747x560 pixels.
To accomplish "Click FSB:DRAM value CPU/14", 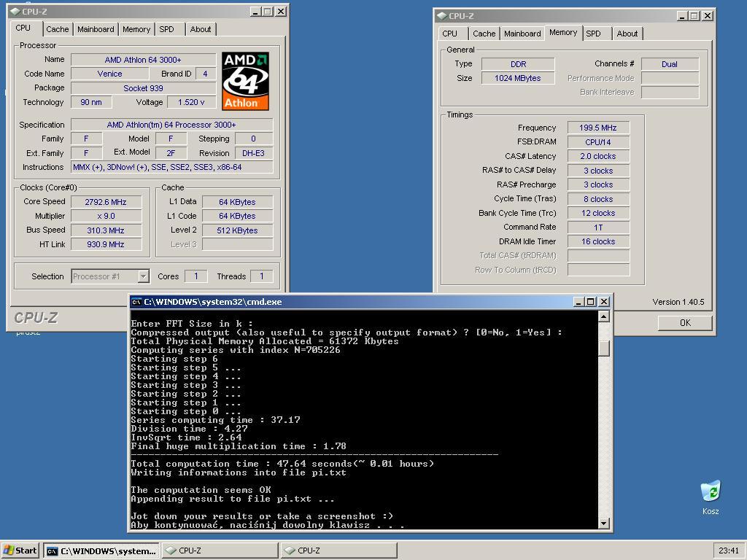I will click(598, 142).
